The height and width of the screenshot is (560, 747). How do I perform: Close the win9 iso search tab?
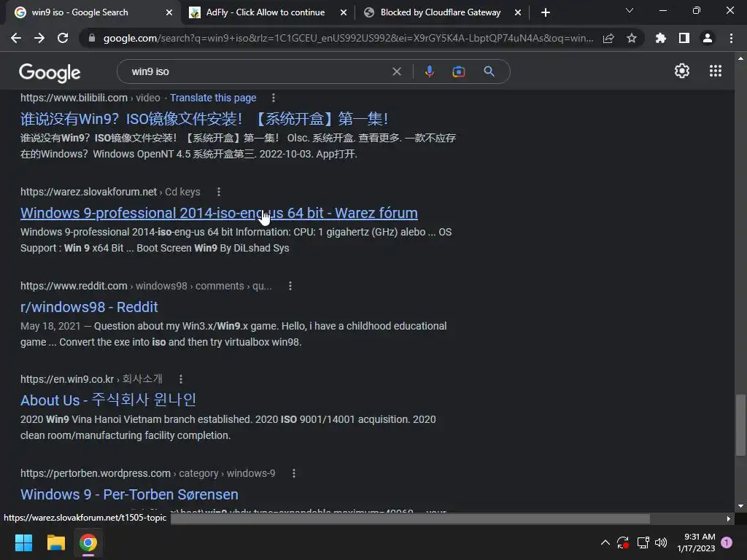click(x=169, y=12)
